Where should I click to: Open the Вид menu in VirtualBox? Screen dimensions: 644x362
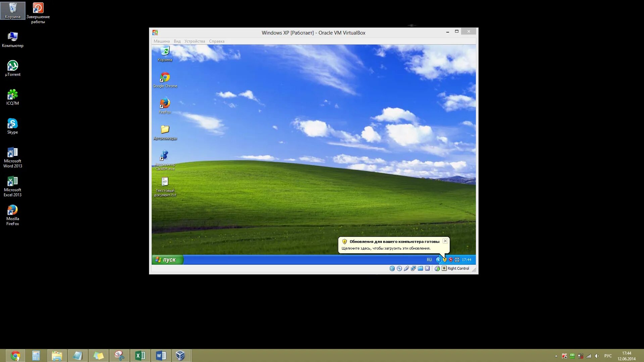point(177,41)
